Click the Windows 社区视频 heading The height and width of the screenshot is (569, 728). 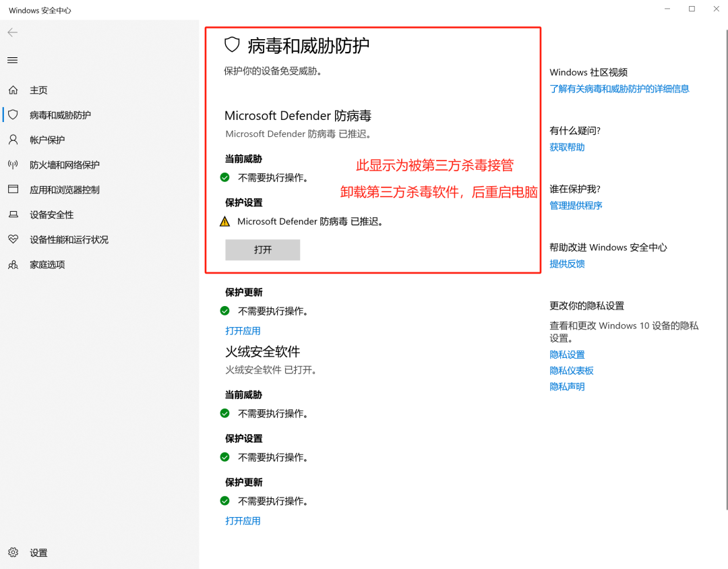tap(588, 72)
